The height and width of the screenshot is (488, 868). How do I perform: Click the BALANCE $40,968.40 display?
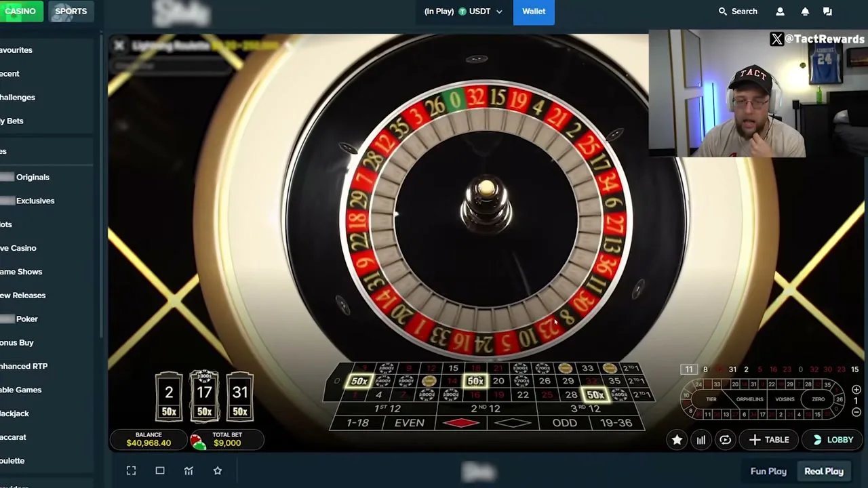tap(149, 439)
